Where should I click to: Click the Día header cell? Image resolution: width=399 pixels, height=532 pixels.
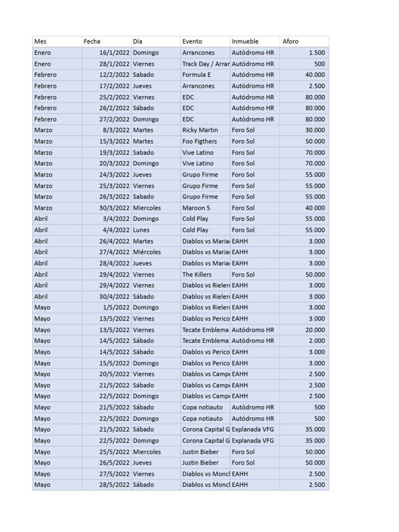point(156,42)
